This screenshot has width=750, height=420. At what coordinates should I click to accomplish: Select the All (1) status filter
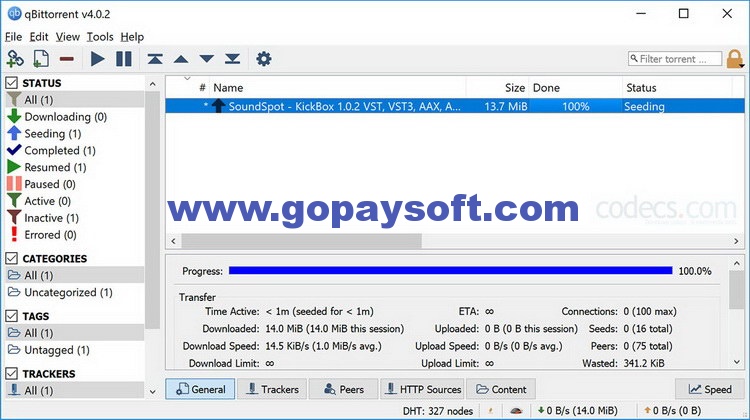tap(75, 99)
